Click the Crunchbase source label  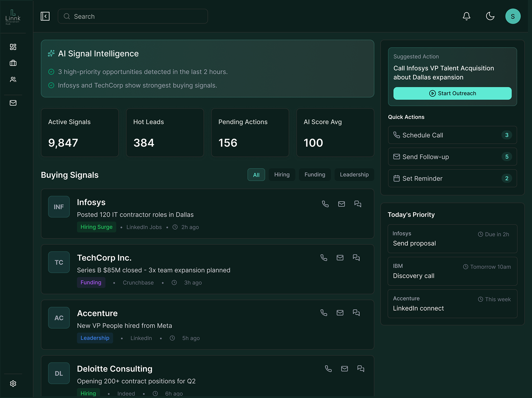click(x=138, y=283)
